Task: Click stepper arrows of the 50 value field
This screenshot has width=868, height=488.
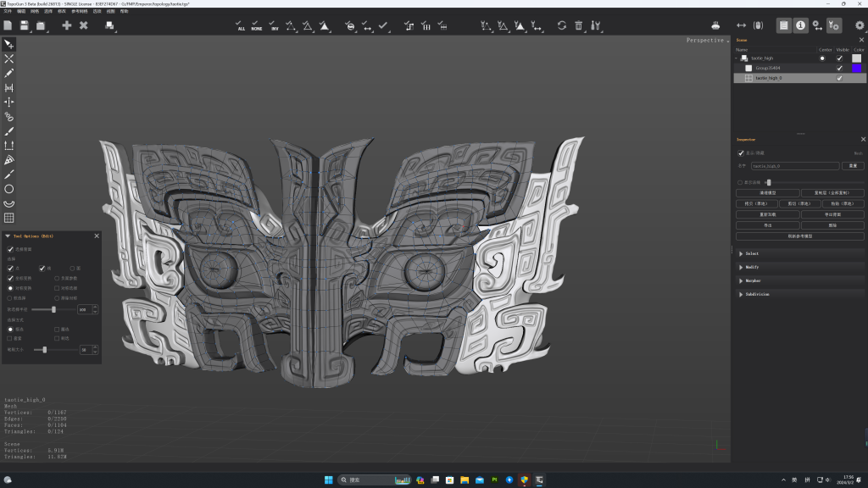Action: click(x=95, y=350)
